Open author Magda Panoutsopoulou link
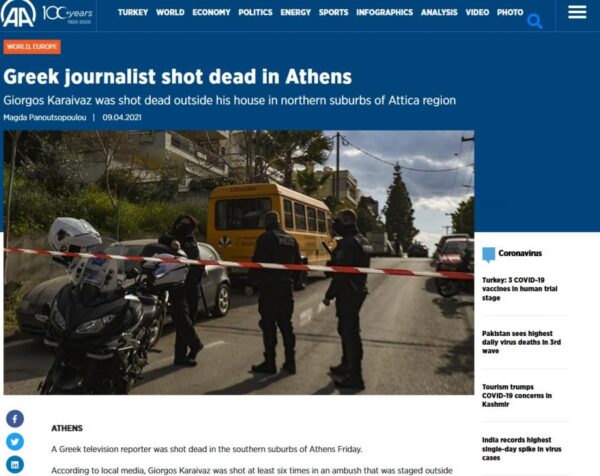Screen dimensions: 600x476 (45, 117)
